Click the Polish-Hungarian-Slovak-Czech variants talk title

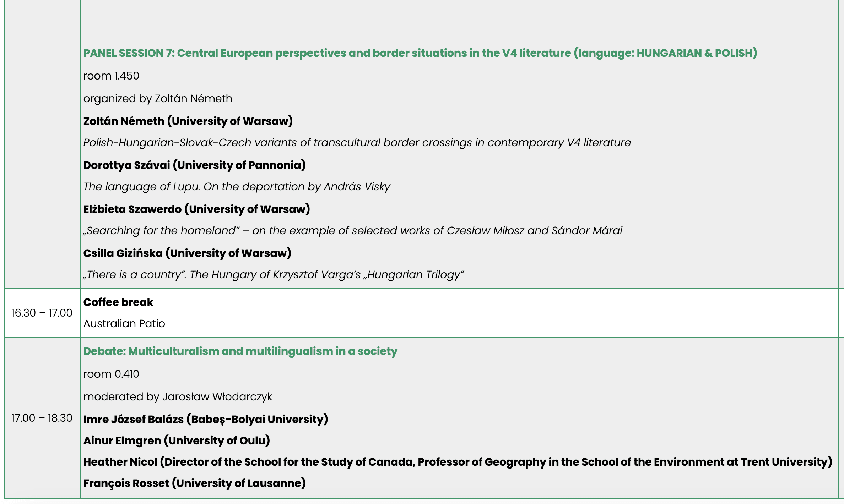pyautogui.click(x=357, y=143)
